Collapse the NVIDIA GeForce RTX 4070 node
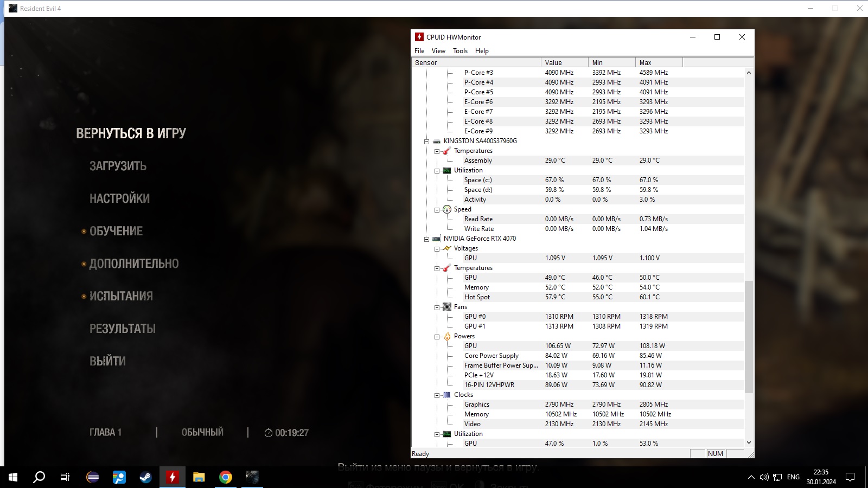The width and height of the screenshot is (868, 488). [426, 239]
